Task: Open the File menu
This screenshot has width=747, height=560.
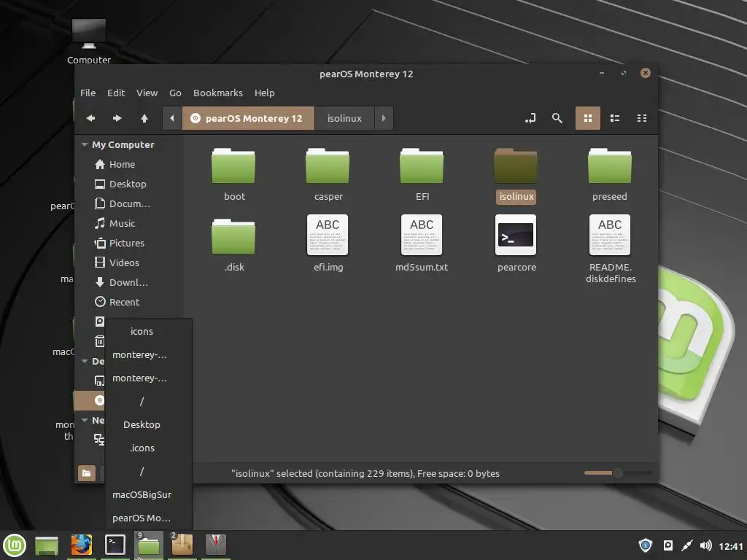Action: 88,93
